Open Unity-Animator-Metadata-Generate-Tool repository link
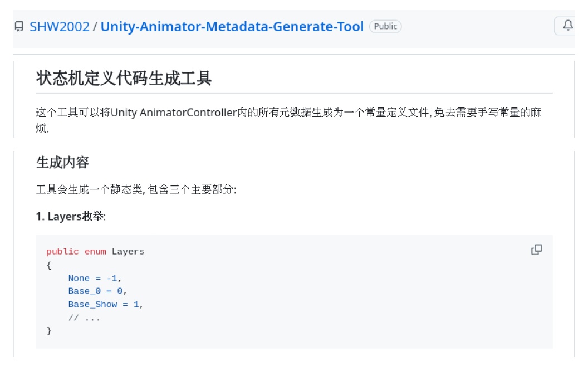The height and width of the screenshot is (376, 588). [232, 27]
